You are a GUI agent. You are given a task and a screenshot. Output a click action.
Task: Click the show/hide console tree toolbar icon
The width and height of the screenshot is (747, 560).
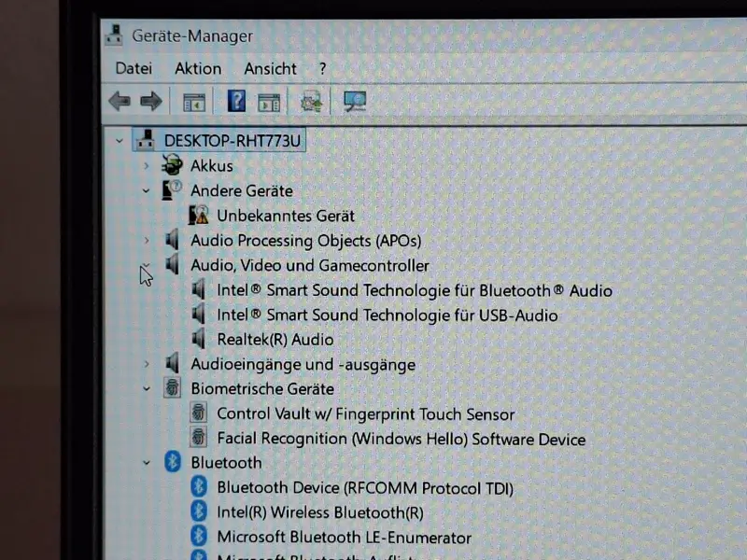click(194, 102)
